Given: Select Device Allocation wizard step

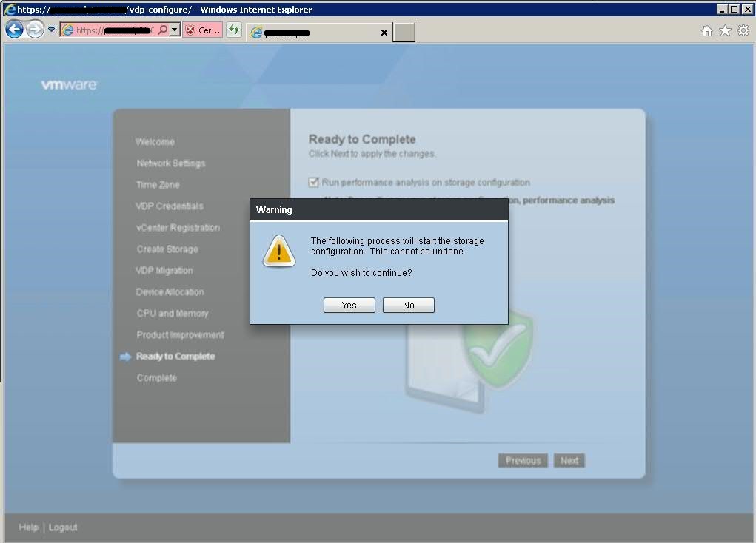Looking at the screenshot, I should [x=170, y=292].
